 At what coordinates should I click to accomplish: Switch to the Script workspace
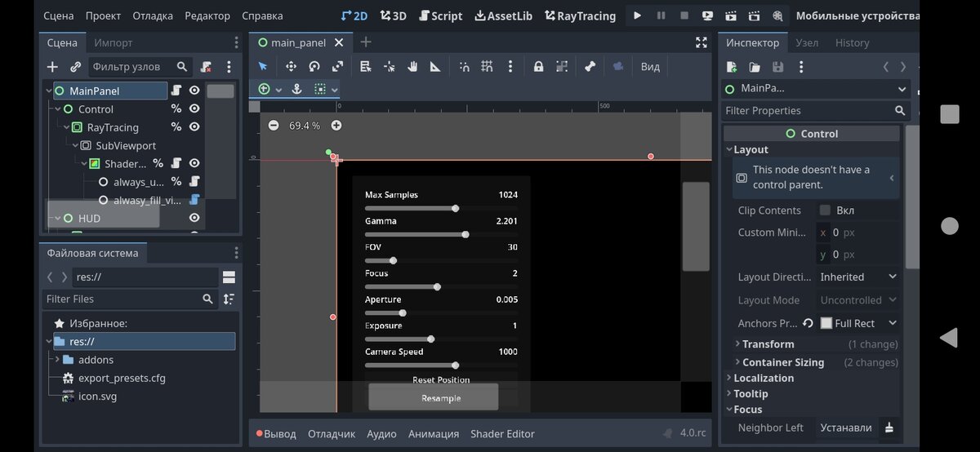pyautogui.click(x=440, y=16)
